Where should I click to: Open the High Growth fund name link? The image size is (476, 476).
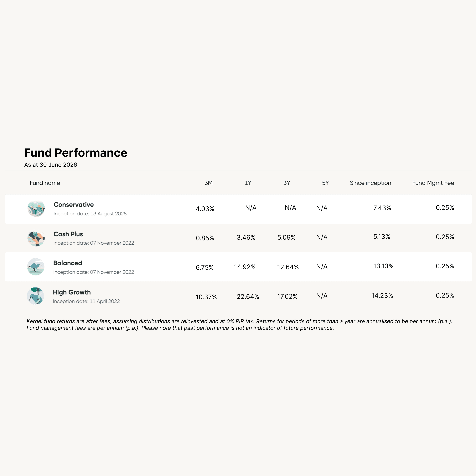pyautogui.click(x=72, y=293)
